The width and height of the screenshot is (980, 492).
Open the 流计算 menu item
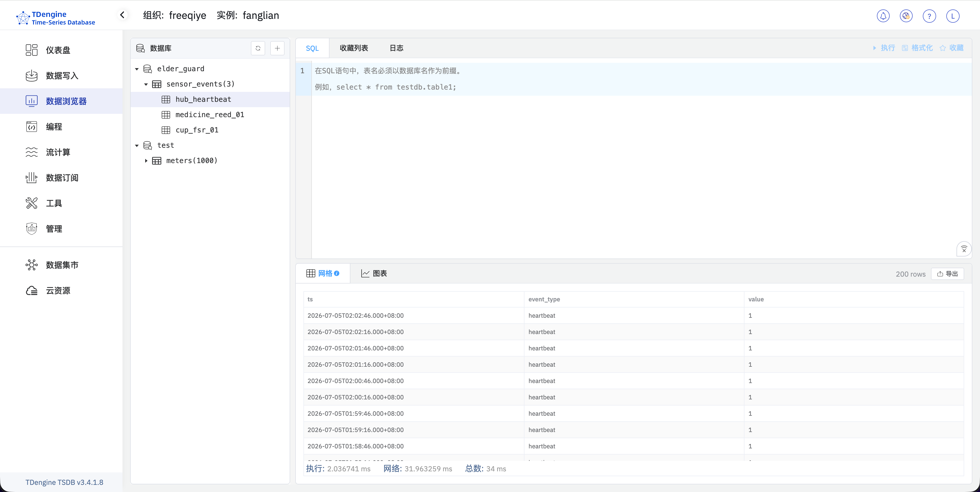coord(61,152)
